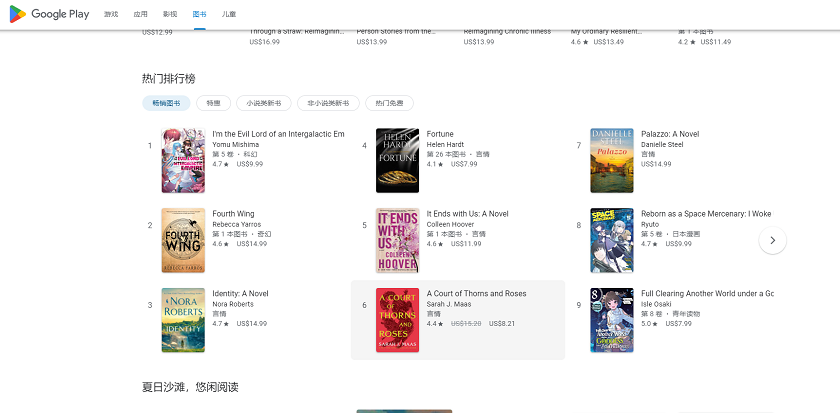The height and width of the screenshot is (413, 840).
Task: Open the Full Clearing Another World cover
Action: (x=612, y=320)
